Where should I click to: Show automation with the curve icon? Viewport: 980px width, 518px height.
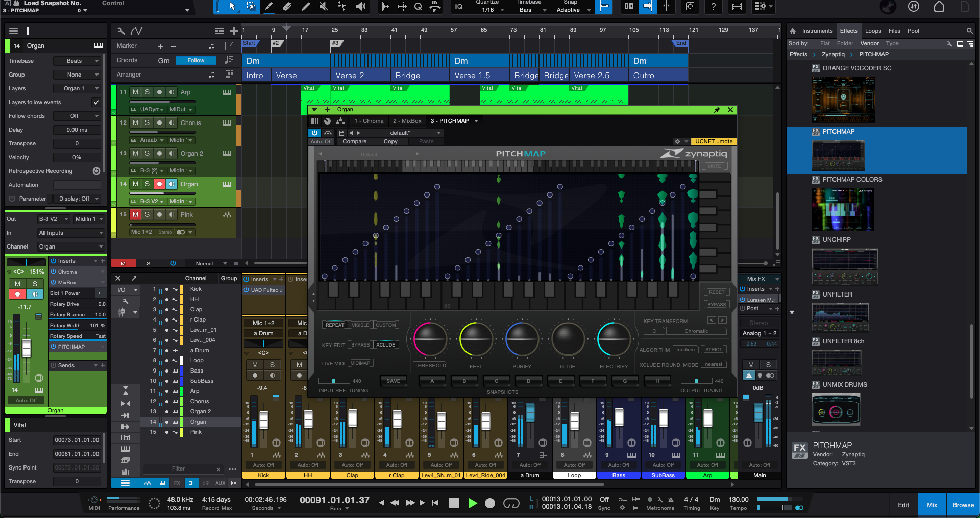[136, 31]
